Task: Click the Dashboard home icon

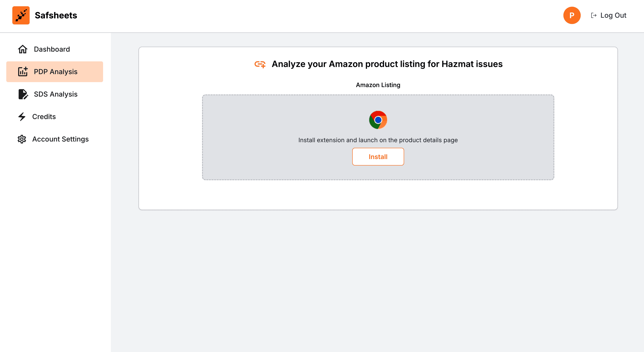Action: (x=22, y=49)
